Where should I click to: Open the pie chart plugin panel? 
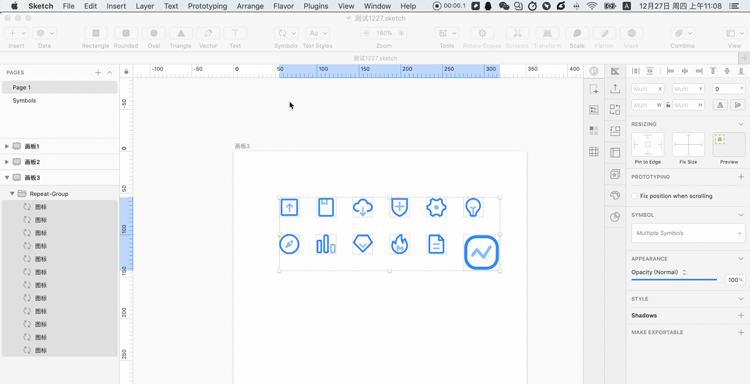point(615,217)
